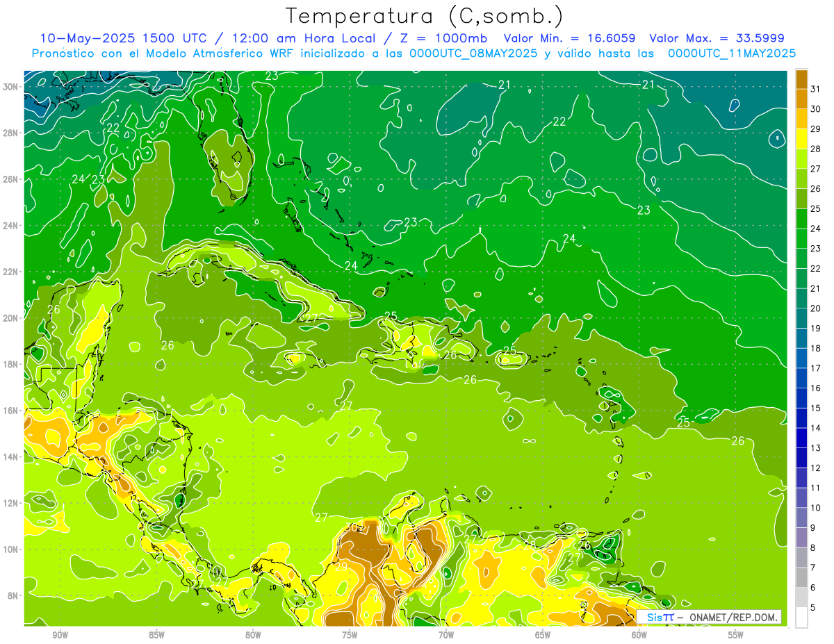Click the 16N latitude axis label
This screenshot has height=644, width=834.
click(10, 411)
